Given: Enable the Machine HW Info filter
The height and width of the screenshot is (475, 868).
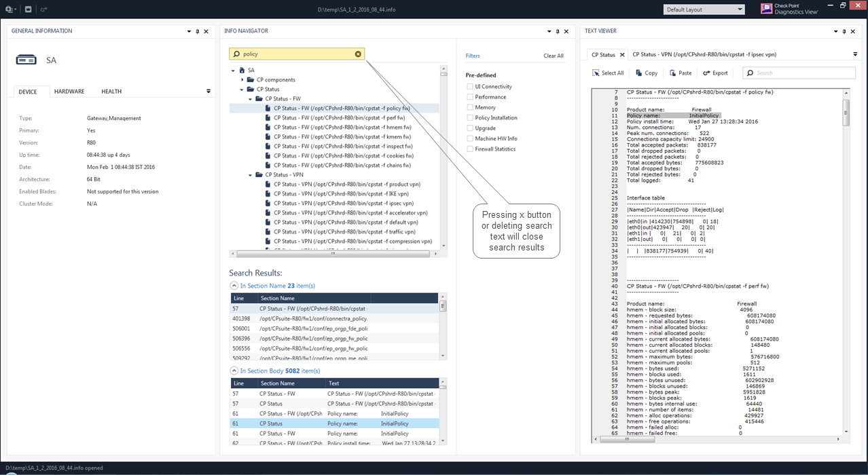Looking at the screenshot, I should (470, 138).
